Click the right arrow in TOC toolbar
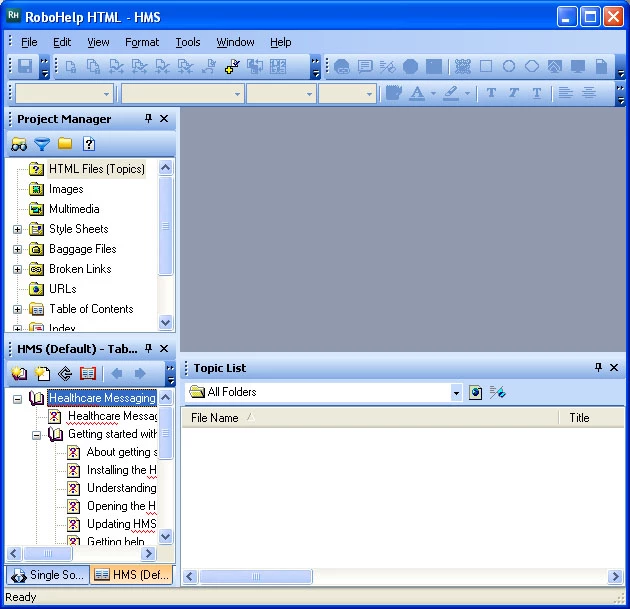This screenshot has width=630, height=609. tap(139, 374)
